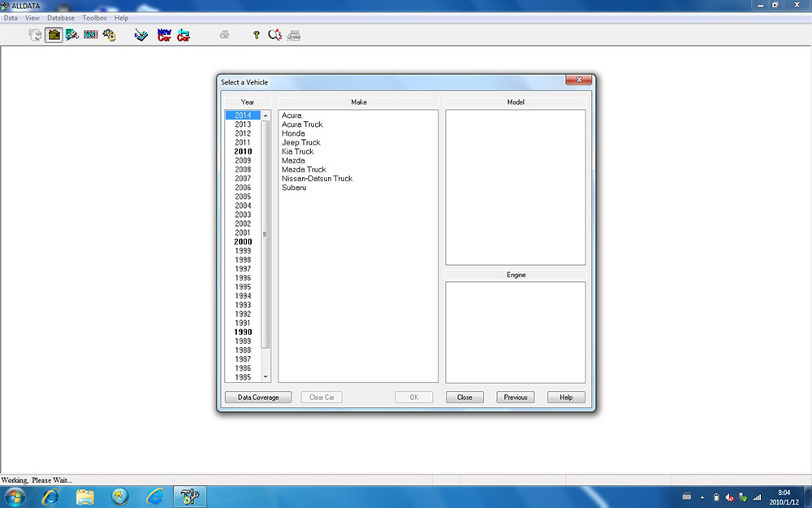Open the Windows Start menu orb
This screenshot has width=812, height=508.
[15, 497]
